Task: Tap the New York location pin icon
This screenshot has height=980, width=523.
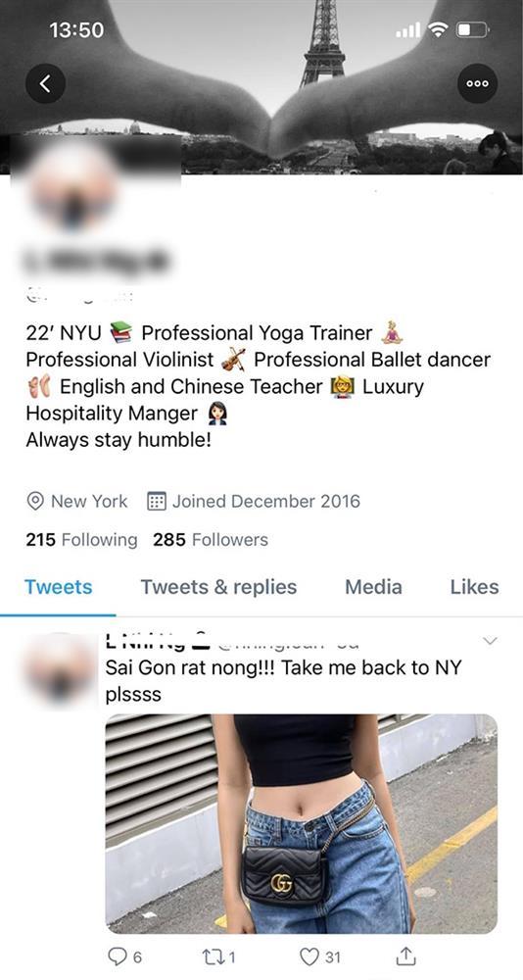Action: point(35,501)
